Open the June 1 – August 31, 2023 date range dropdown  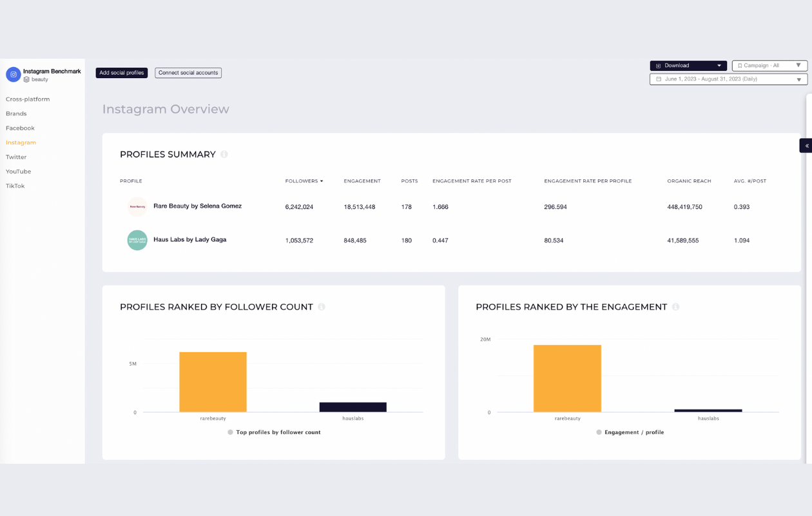(728, 79)
